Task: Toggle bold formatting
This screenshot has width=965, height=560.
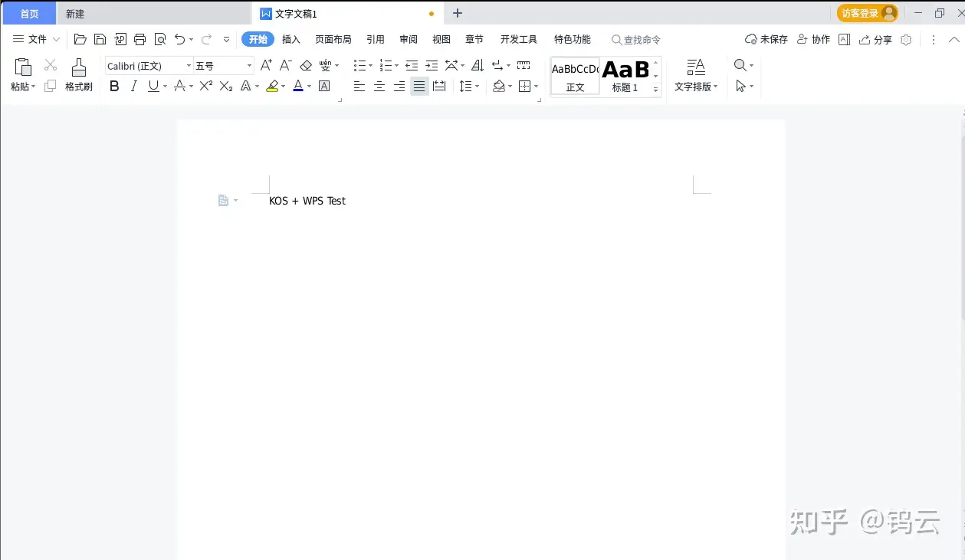Action: [x=113, y=86]
